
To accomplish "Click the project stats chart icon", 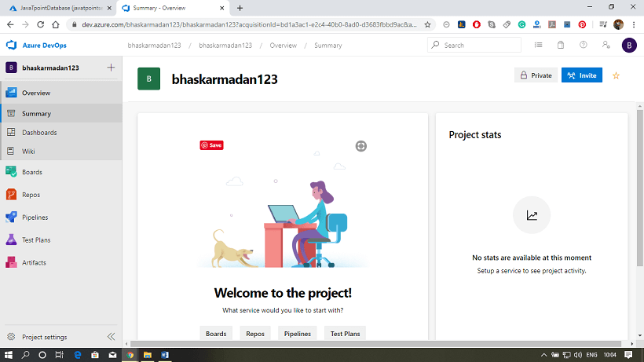I will pyautogui.click(x=532, y=214).
